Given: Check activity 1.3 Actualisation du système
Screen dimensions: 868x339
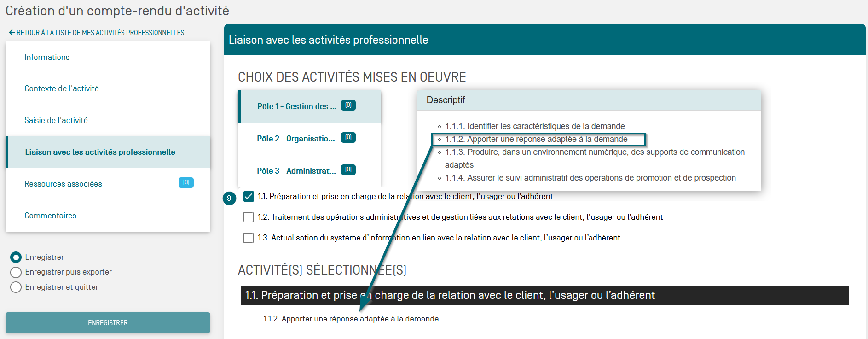Looking at the screenshot, I should (249, 238).
